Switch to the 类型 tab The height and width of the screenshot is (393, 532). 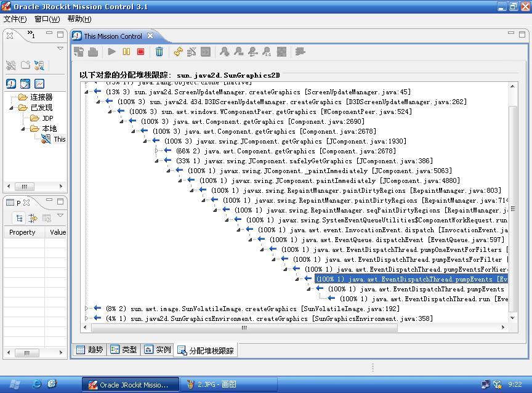[124, 349]
